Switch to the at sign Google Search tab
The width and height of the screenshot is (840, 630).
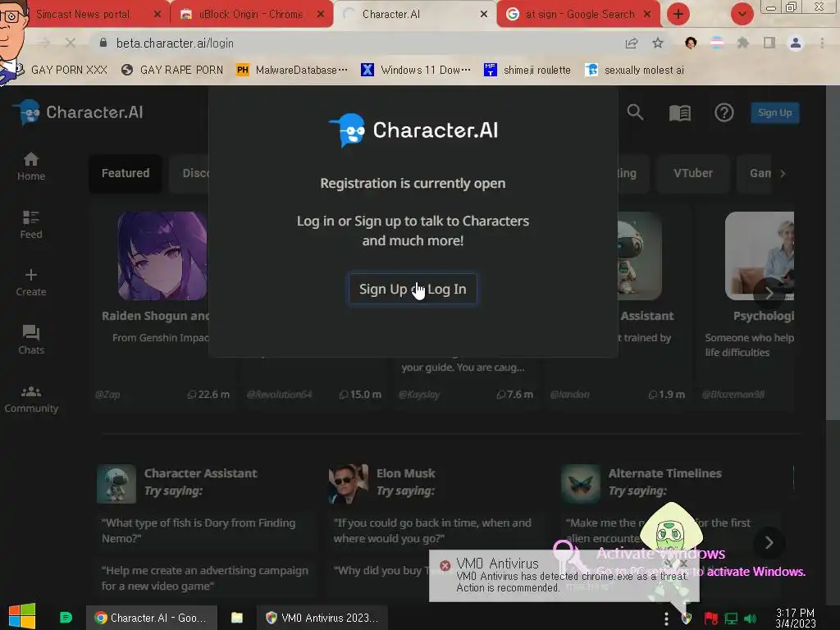(580, 14)
